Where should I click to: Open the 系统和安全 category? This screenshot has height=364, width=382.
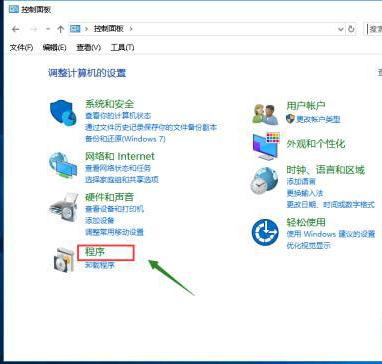(x=109, y=104)
